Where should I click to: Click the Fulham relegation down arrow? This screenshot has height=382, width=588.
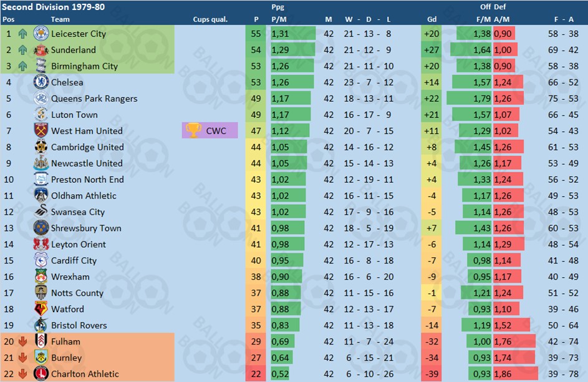[22, 341]
